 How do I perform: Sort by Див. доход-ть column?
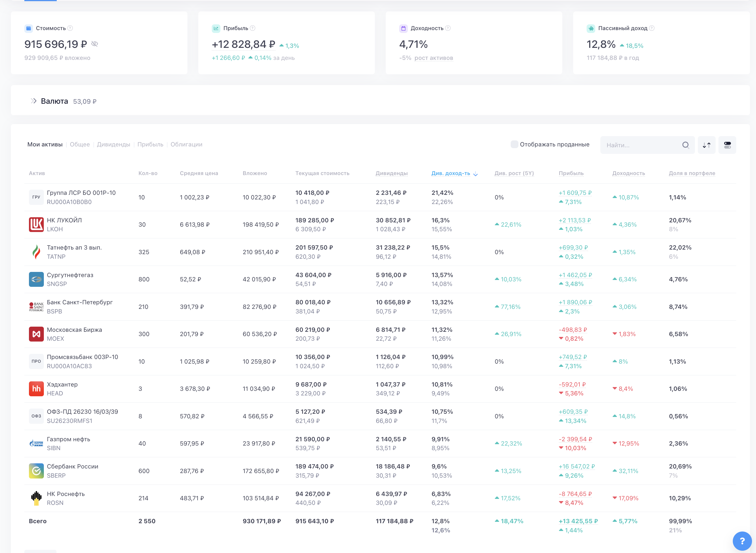451,173
